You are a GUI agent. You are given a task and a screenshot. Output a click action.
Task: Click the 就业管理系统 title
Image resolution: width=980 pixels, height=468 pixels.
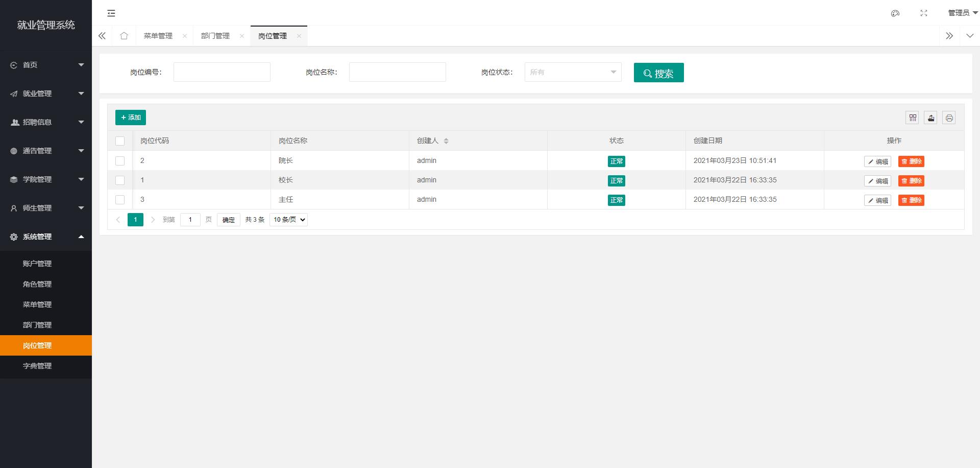46,25
